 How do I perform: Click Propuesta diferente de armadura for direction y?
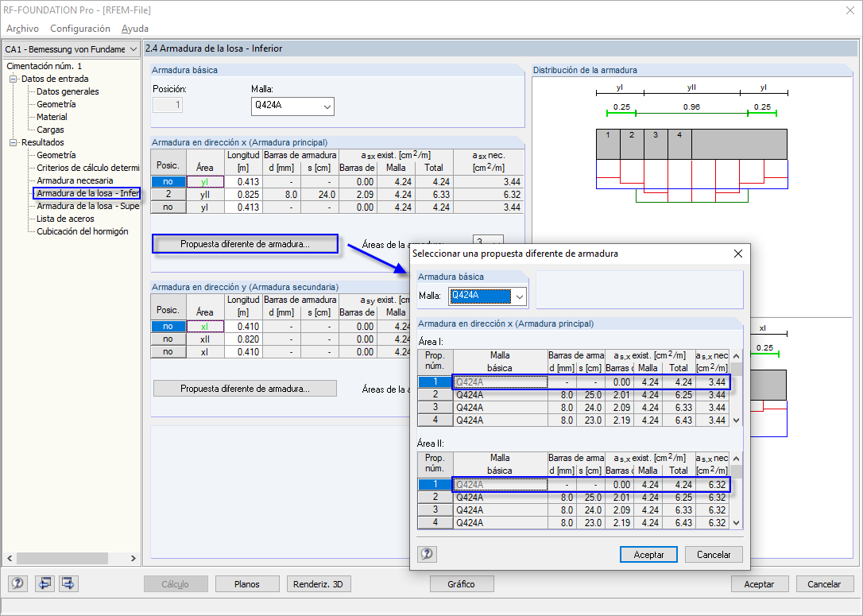(245, 388)
